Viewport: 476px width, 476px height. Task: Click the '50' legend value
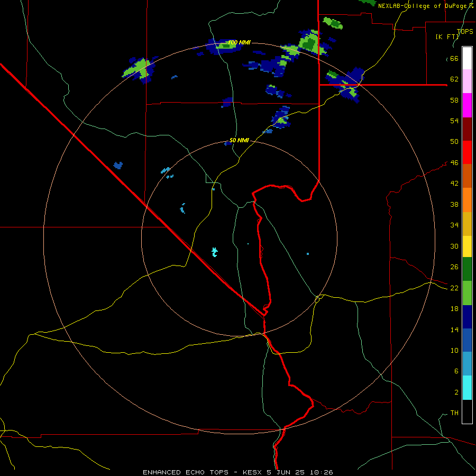point(454,142)
